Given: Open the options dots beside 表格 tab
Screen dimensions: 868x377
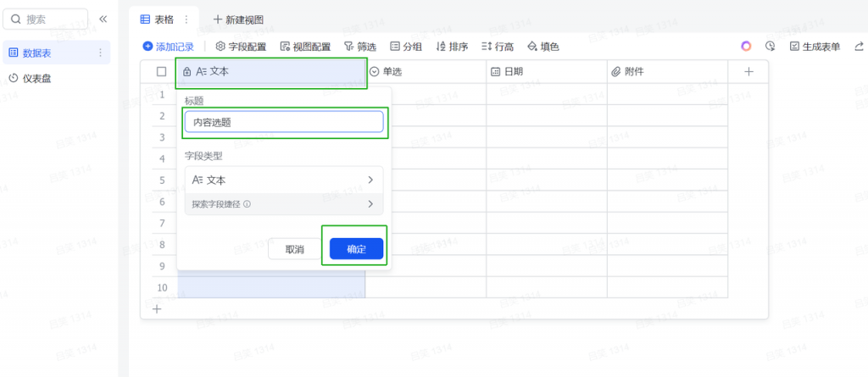Looking at the screenshot, I should (186, 19).
